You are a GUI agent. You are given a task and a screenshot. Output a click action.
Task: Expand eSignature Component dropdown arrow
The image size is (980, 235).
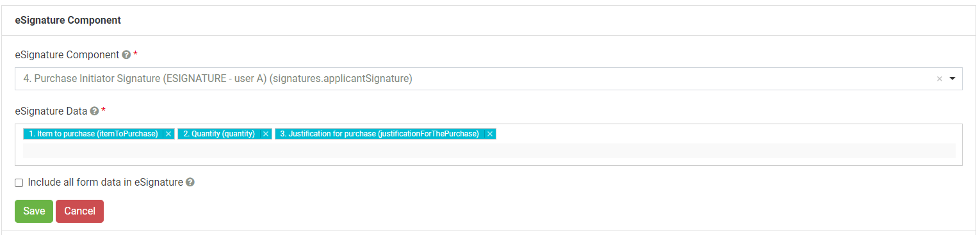coord(952,79)
